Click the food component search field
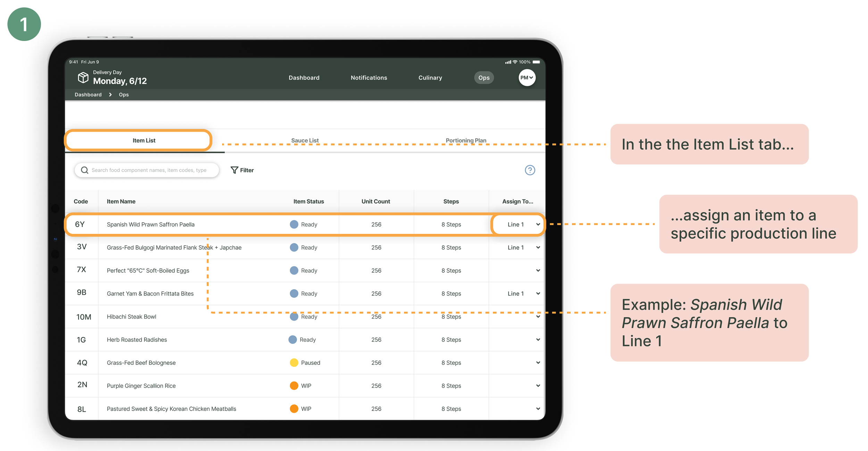This screenshot has height=451, width=868. 149,170
